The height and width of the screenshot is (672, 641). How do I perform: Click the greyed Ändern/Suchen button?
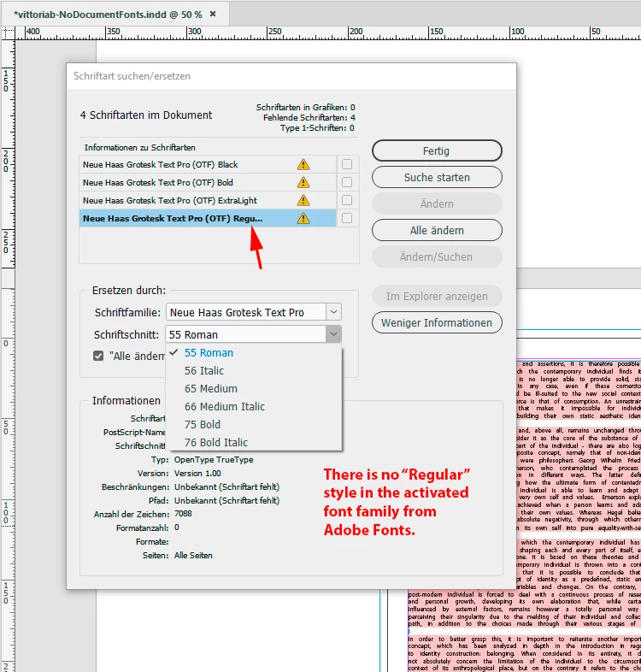click(437, 257)
